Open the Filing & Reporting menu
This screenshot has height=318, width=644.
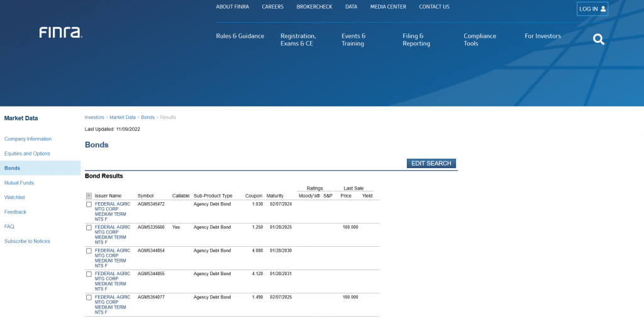click(416, 40)
